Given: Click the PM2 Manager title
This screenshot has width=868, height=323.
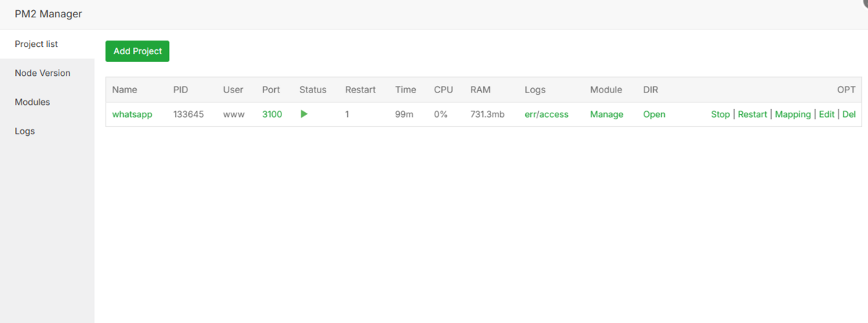Looking at the screenshot, I should [x=48, y=14].
